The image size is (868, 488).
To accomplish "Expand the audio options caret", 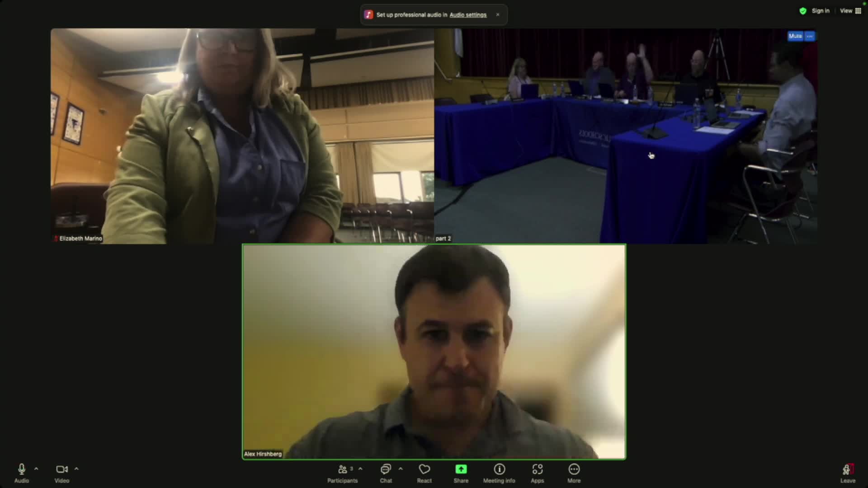I will (x=36, y=469).
